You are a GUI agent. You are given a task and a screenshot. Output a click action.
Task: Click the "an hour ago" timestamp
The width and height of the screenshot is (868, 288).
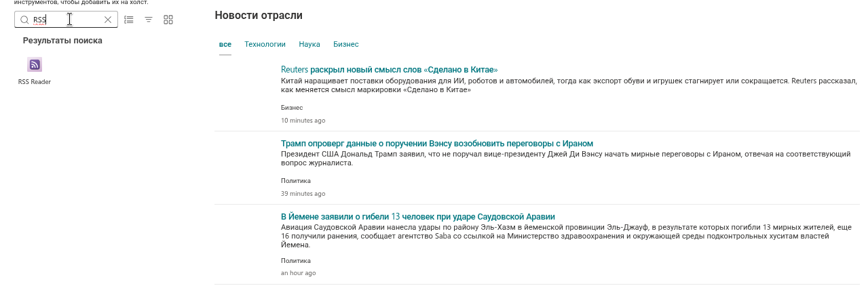tap(299, 273)
